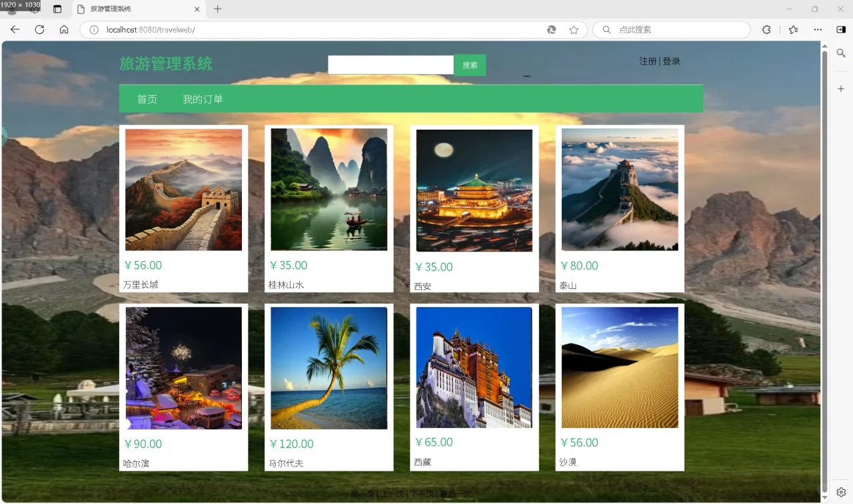Open the browser home page icon

[x=63, y=29]
